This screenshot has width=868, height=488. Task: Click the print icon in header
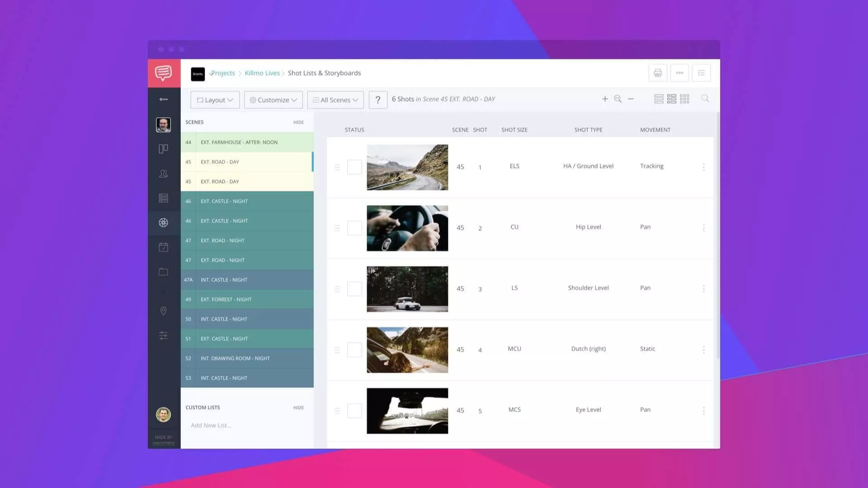658,73
